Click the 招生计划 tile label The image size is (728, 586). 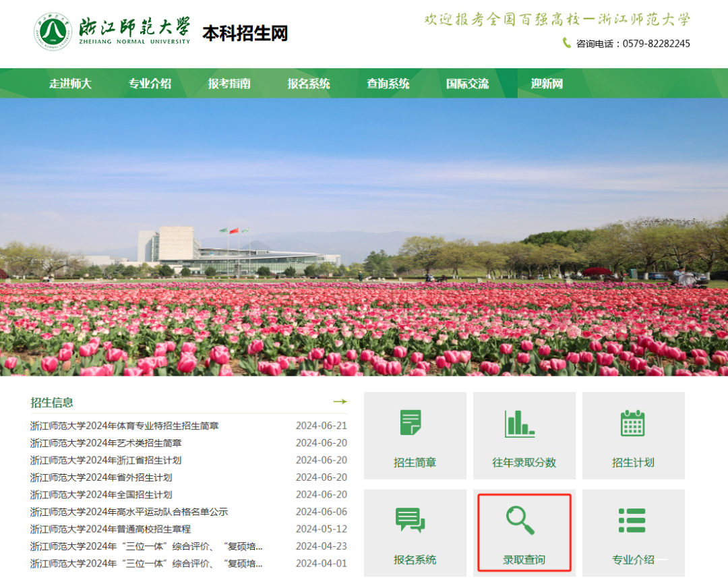(x=633, y=463)
